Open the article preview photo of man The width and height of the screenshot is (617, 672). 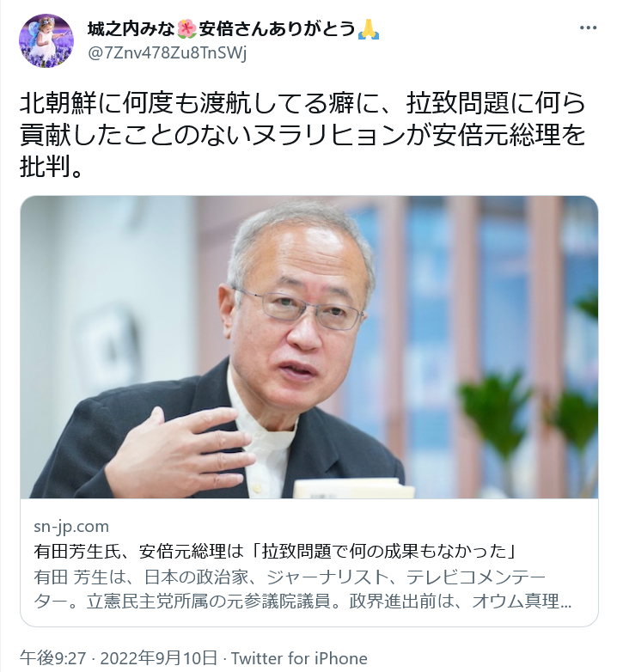click(308, 347)
